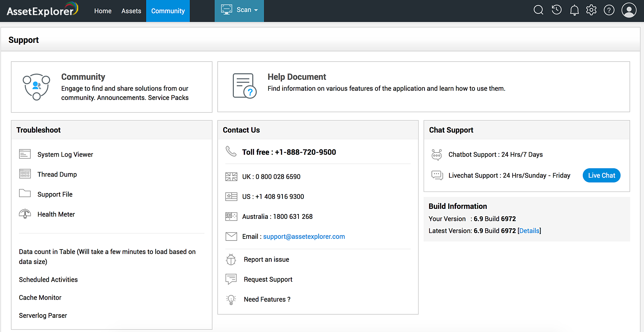
Task: Expand the Scan dropdown
Action: 239,10
